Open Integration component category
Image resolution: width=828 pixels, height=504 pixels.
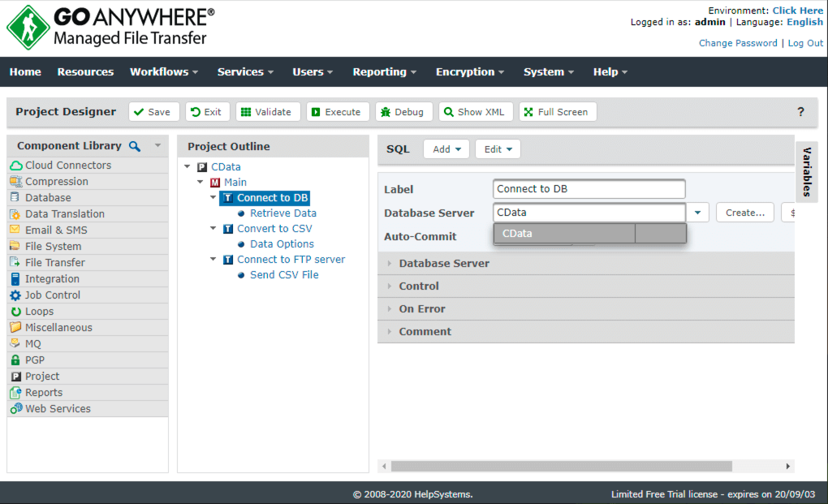point(88,278)
